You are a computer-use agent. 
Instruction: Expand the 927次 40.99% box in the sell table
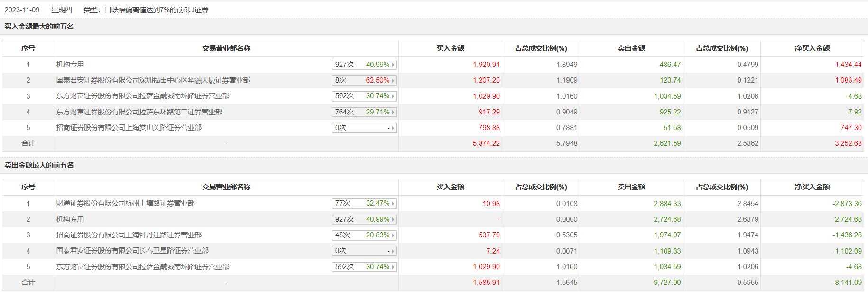click(393, 220)
